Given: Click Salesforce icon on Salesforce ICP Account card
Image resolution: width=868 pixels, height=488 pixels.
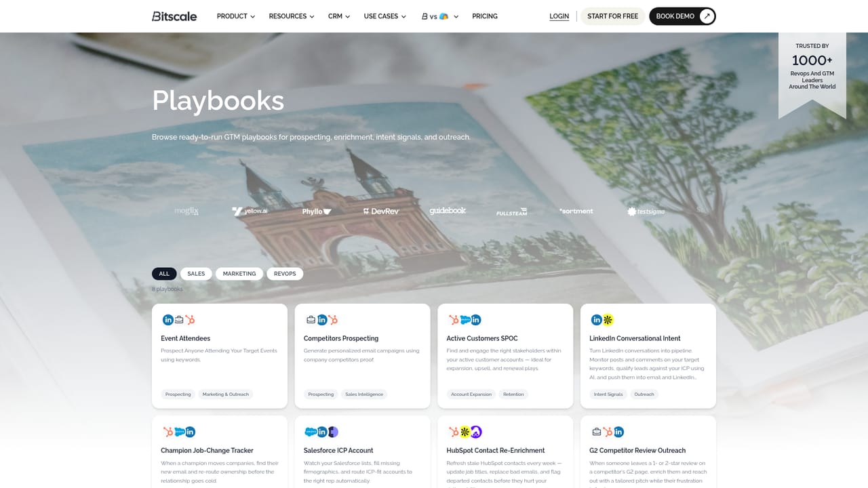Looking at the screenshot, I should point(311,432).
